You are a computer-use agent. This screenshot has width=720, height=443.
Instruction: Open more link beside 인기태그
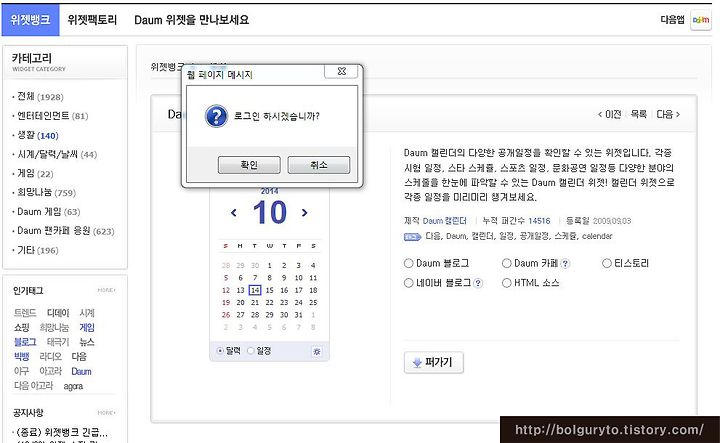point(106,290)
